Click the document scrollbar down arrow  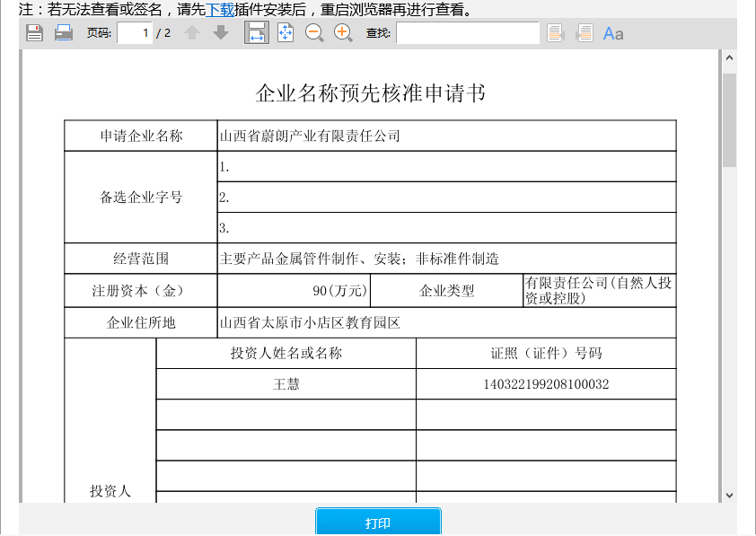pyautogui.click(x=729, y=495)
